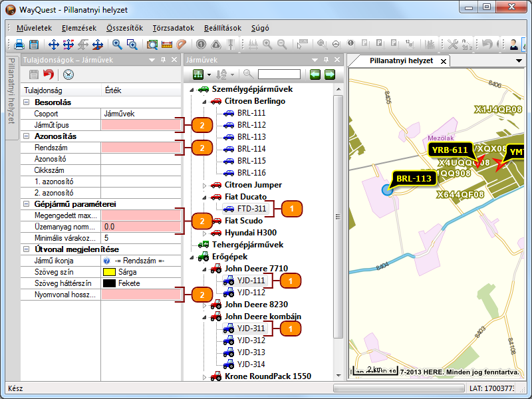
Task: Click the yellow Sárga text color swatch
Action: pyautogui.click(x=110, y=271)
